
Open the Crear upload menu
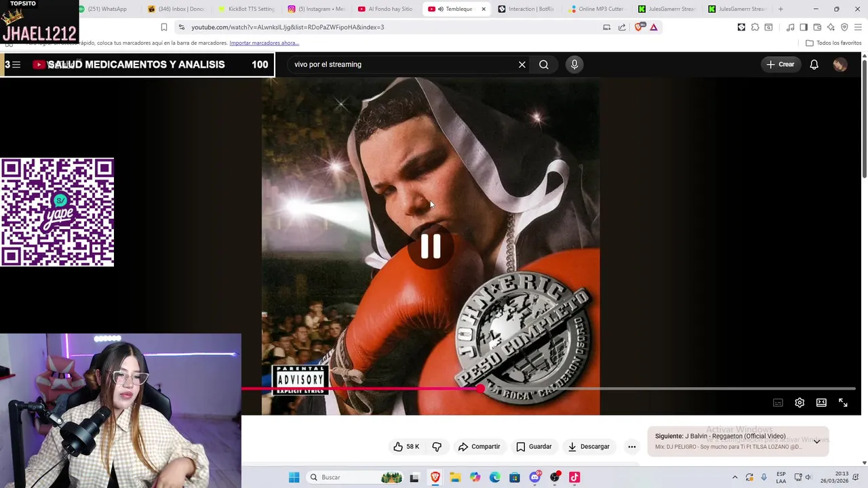pyautogui.click(x=781, y=64)
